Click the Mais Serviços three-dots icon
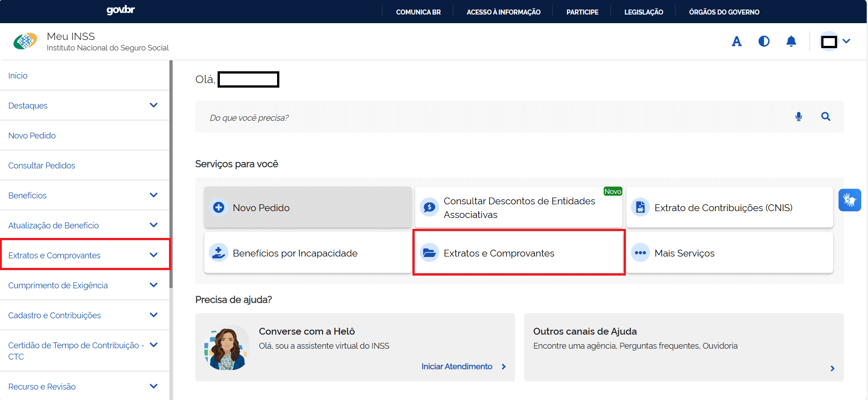The width and height of the screenshot is (868, 400). tap(640, 253)
